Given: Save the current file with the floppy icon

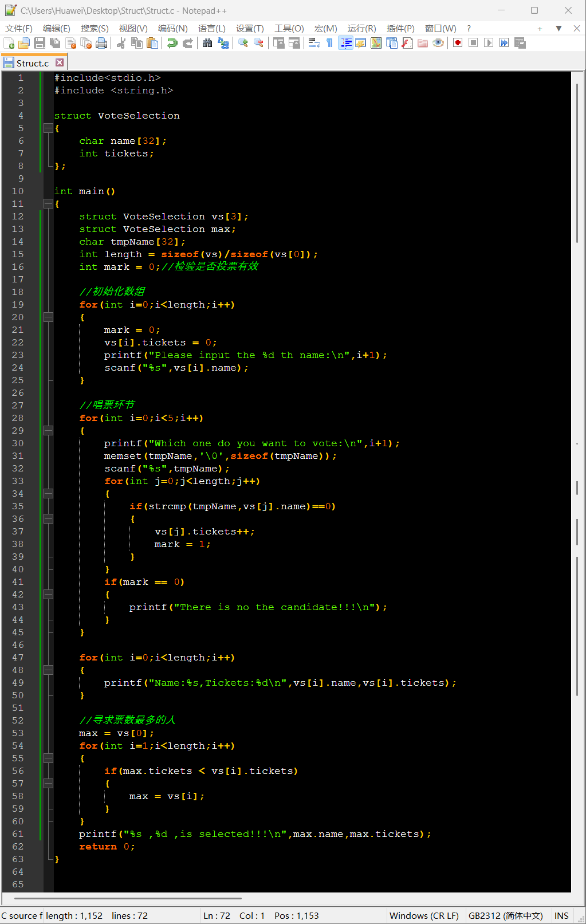Looking at the screenshot, I should coord(40,43).
